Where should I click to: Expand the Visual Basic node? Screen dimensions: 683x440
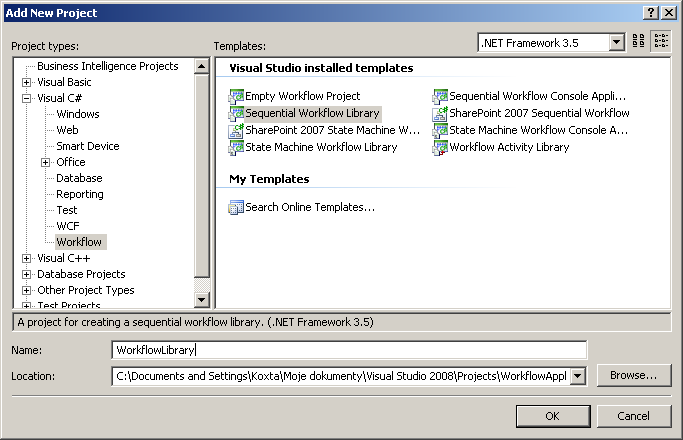(27, 82)
